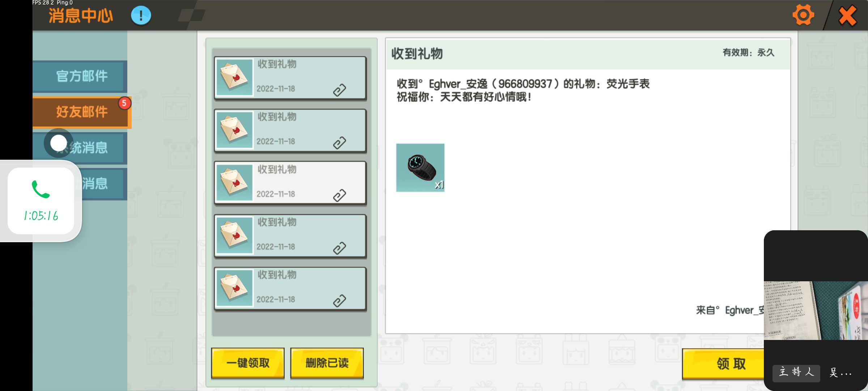Image resolution: width=868 pixels, height=391 pixels.
Task: Close the message center with orange X
Action: (847, 16)
